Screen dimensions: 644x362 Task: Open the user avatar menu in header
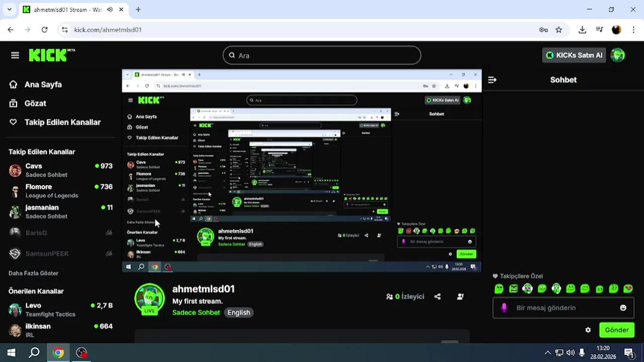(x=617, y=55)
